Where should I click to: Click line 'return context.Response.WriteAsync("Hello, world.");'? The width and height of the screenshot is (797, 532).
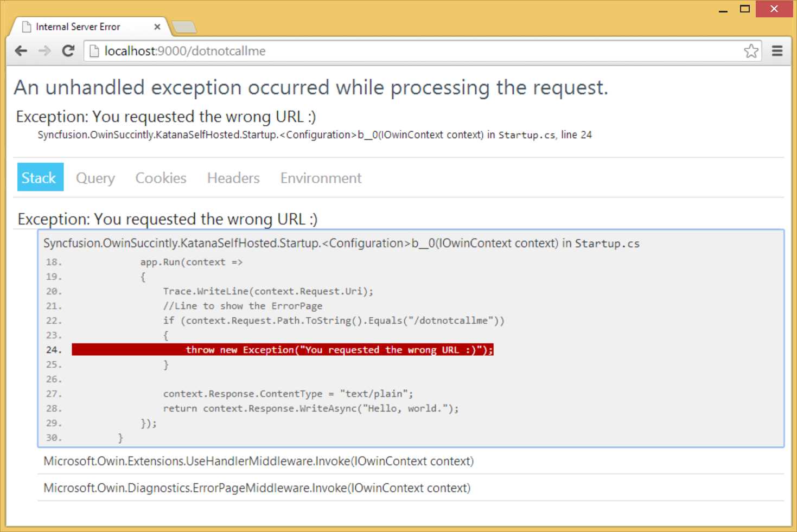pos(311,408)
